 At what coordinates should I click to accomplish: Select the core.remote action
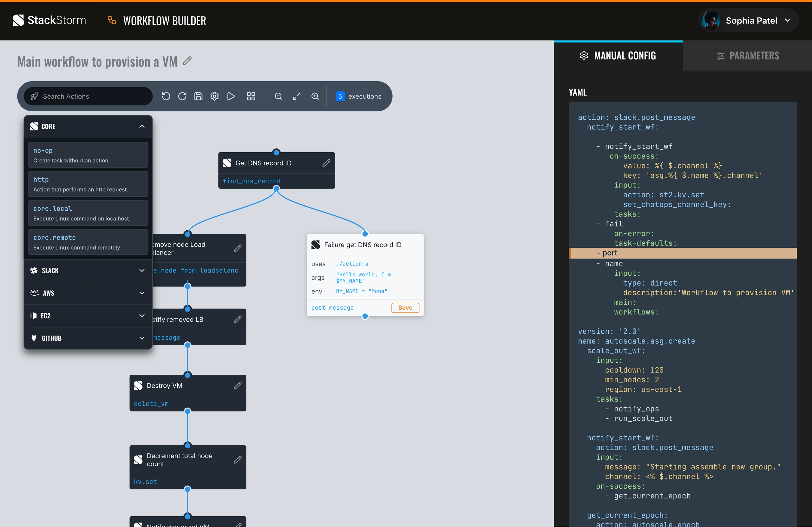(88, 242)
